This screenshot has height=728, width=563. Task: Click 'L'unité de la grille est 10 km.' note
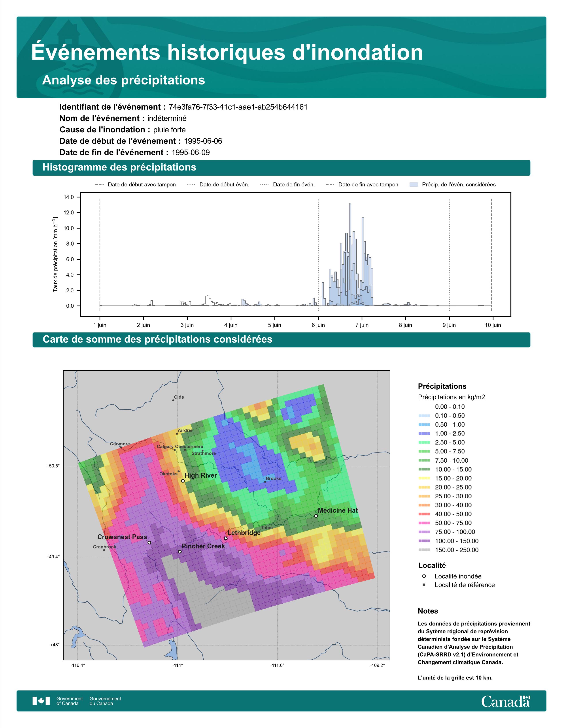(455, 678)
